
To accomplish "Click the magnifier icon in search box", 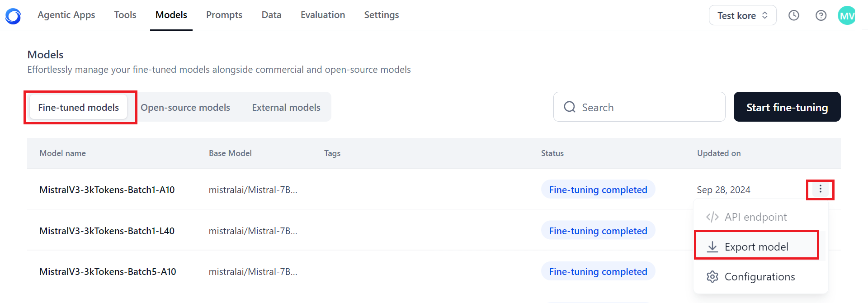I will [x=570, y=107].
